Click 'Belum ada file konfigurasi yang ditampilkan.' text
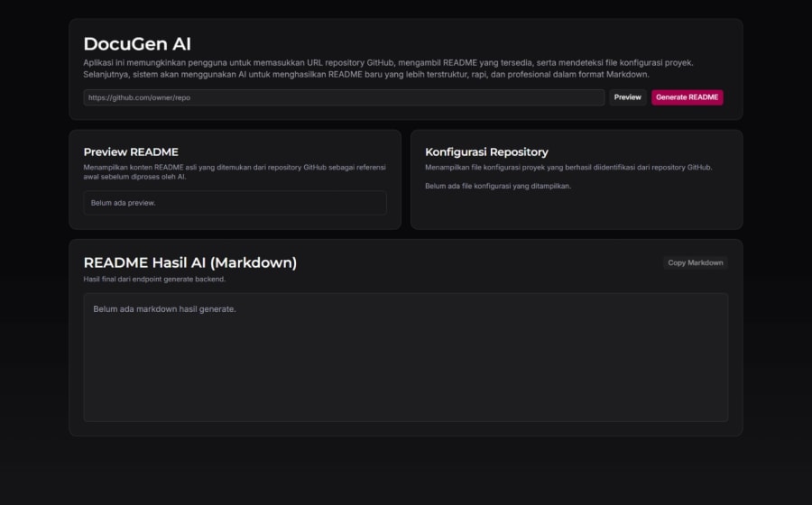Image resolution: width=812 pixels, height=505 pixels. pyautogui.click(x=498, y=187)
